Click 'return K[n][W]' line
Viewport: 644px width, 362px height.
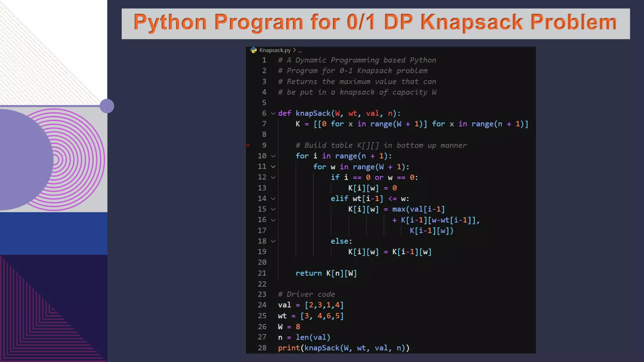326,273
